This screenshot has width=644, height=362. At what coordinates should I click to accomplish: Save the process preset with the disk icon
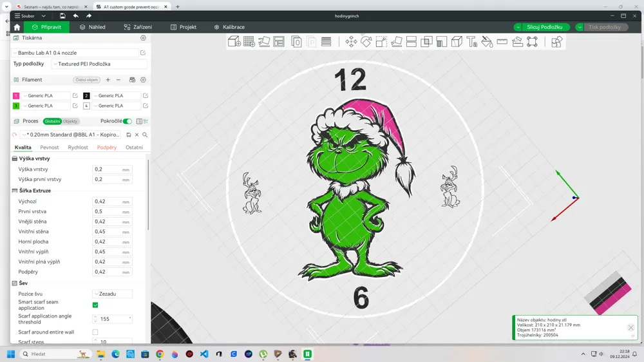pyautogui.click(x=129, y=135)
